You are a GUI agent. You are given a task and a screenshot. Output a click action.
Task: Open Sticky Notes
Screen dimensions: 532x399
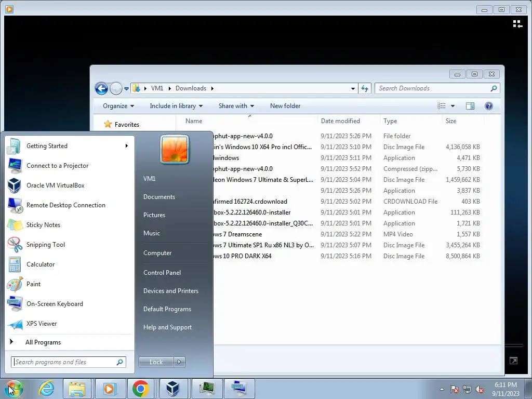point(70,224)
